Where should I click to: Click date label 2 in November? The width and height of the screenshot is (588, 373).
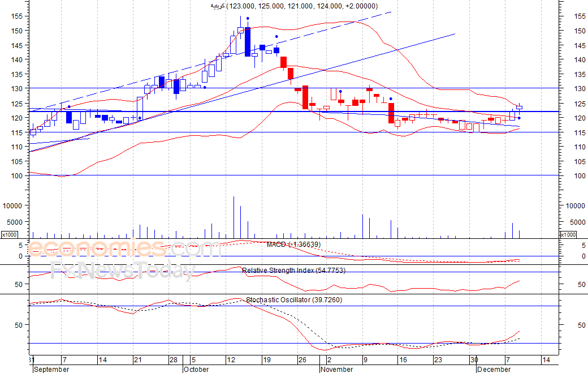[329, 360]
